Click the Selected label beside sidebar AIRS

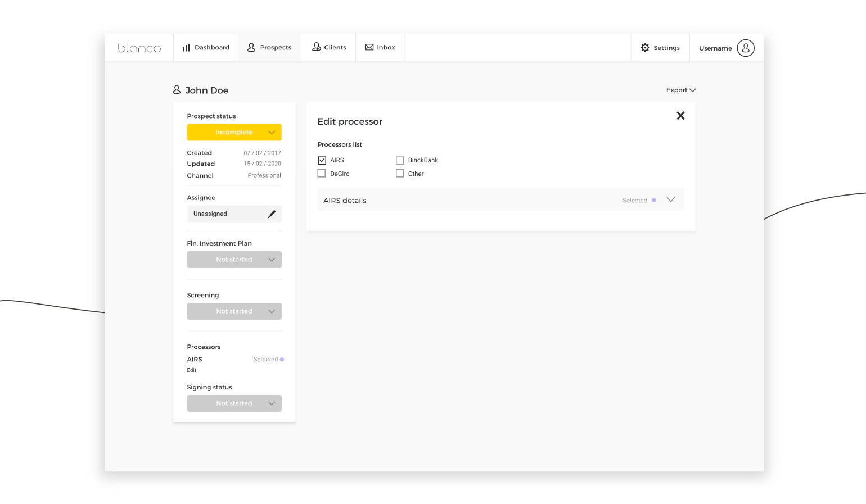[x=265, y=360]
